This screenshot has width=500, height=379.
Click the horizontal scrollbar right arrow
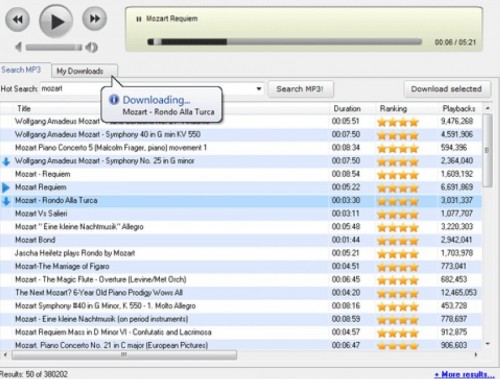(476, 355)
